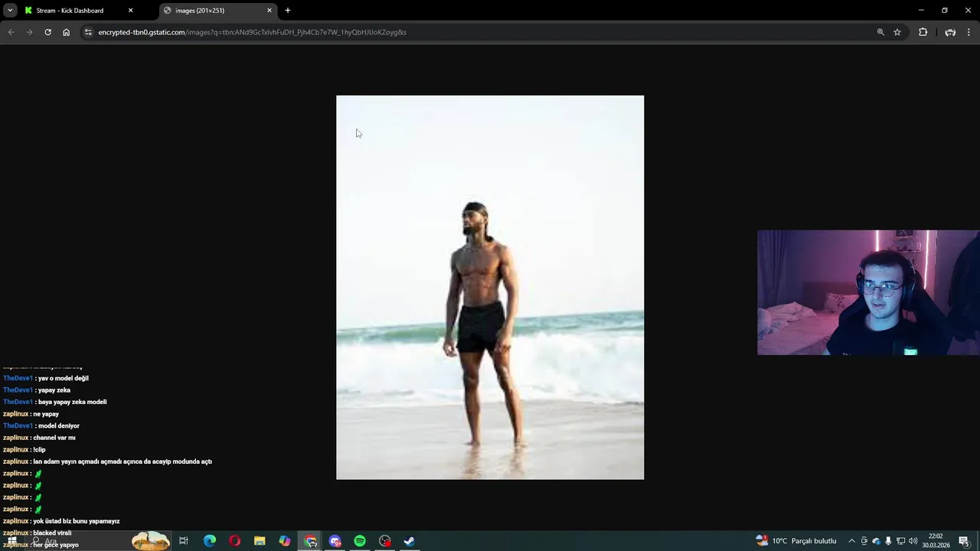The height and width of the screenshot is (551, 980).
Task: View site information next to the URL
Action: click(88, 32)
